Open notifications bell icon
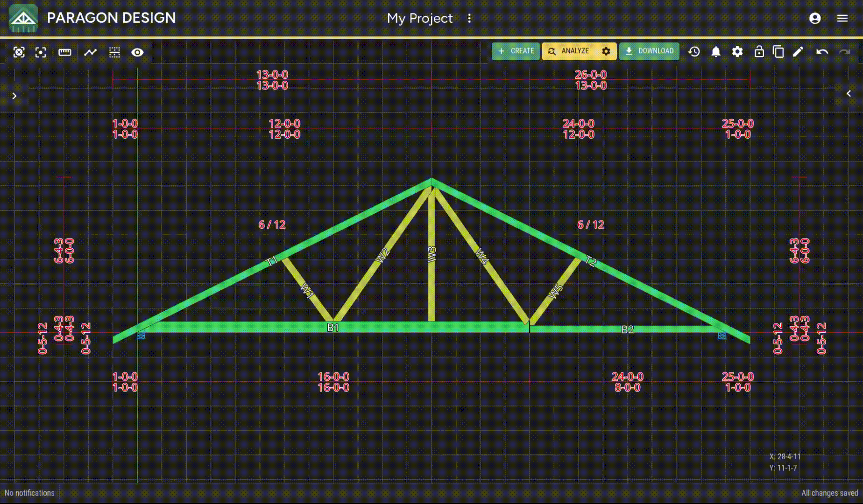This screenshot has height=504, width=863. pos(715,51)
